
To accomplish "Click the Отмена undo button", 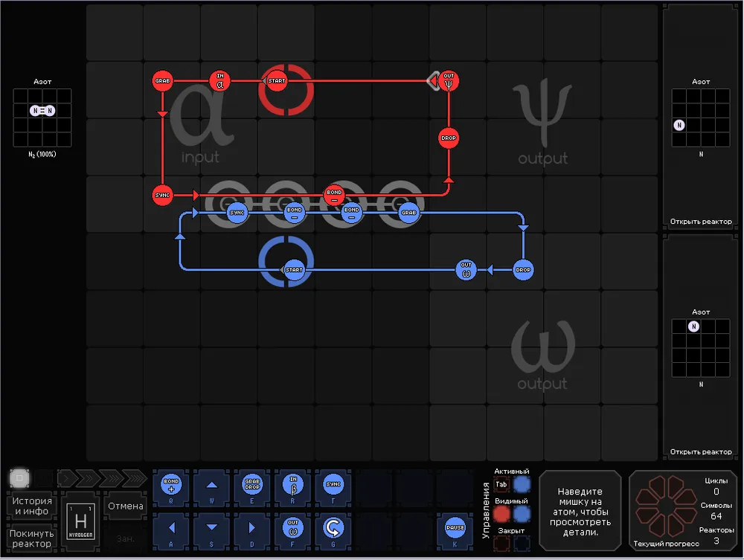I will point(125,506).
